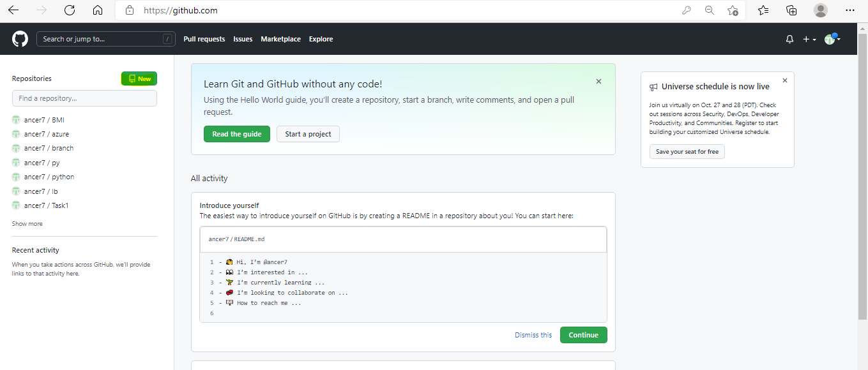Open the Explore page
Viewport: 868px width, 370px height.
point(321,39)
